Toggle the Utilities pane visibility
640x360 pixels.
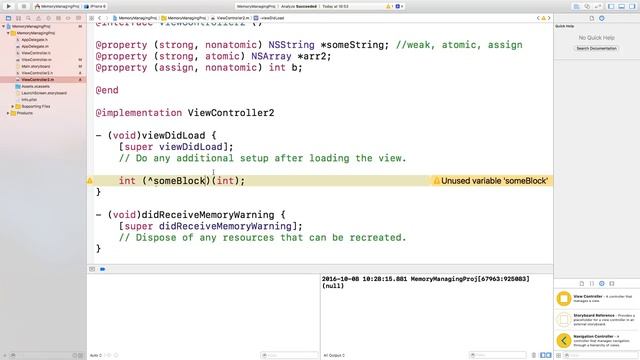[x=632, y=7]
